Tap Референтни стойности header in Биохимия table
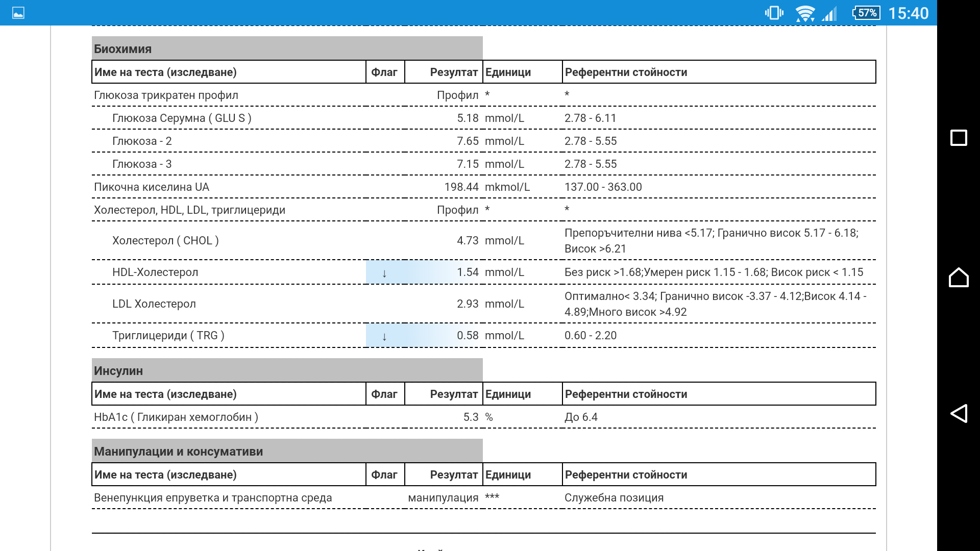The image size is (980, 551). (626, 72)
